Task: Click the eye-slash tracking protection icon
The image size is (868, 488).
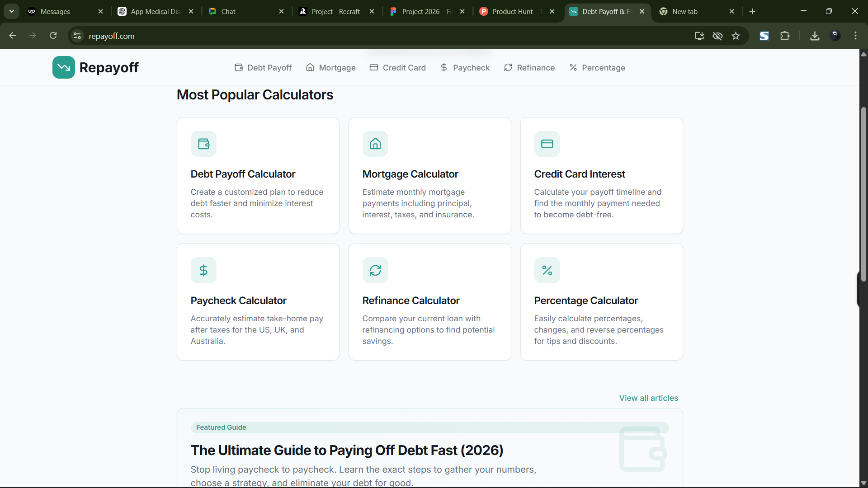Action: click(717, 36)
